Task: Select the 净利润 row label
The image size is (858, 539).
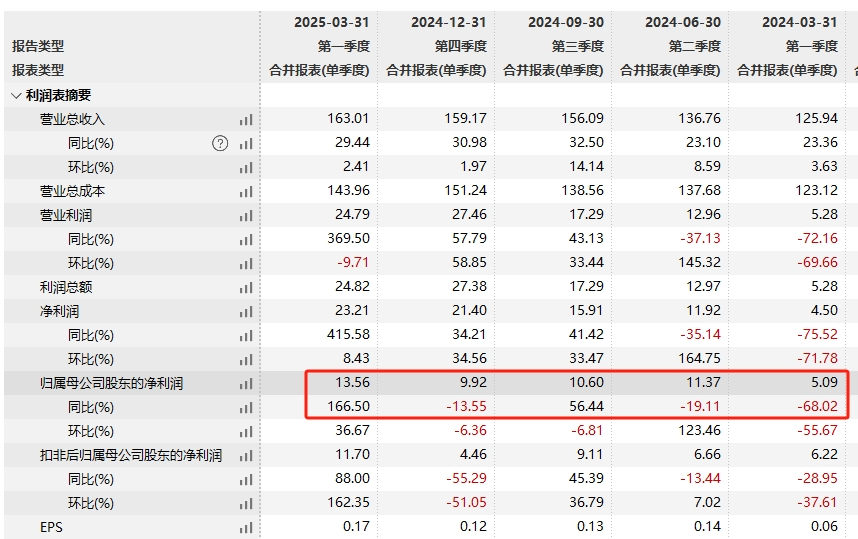Action: (x=59, y=311)
